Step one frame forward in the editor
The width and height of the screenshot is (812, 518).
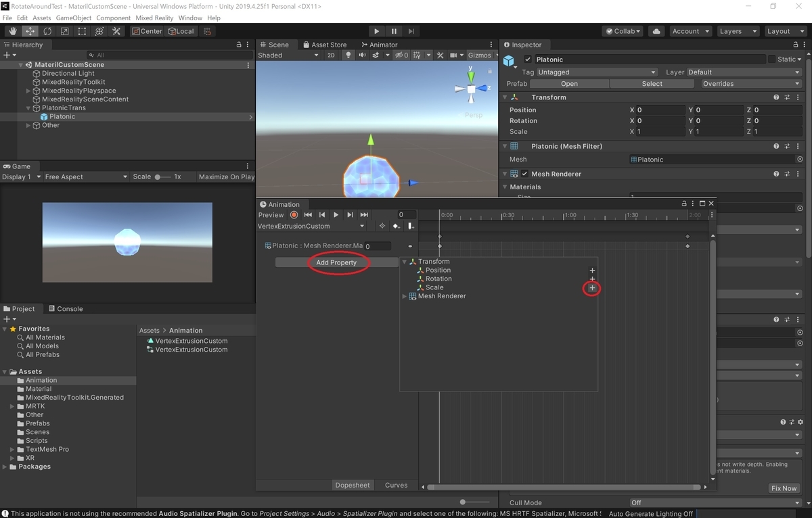411,31
